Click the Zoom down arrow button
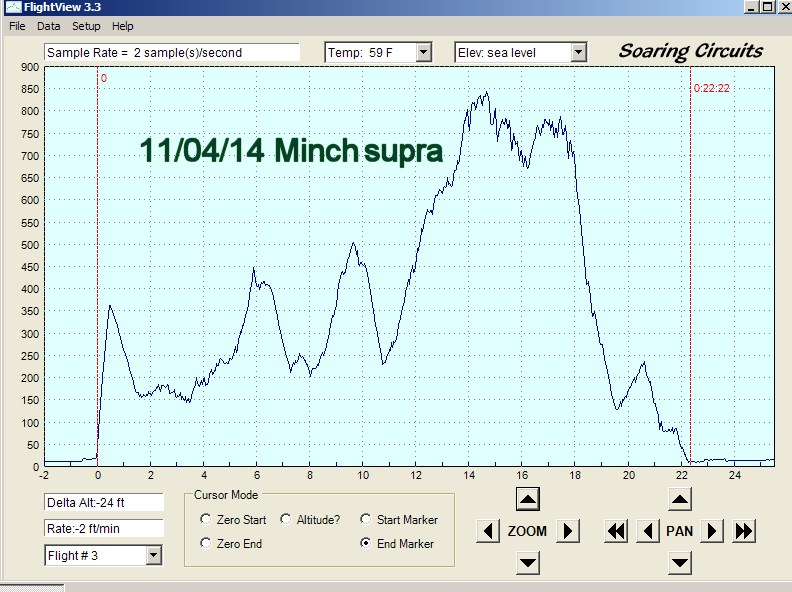792x592 pixels. (528, 563)
